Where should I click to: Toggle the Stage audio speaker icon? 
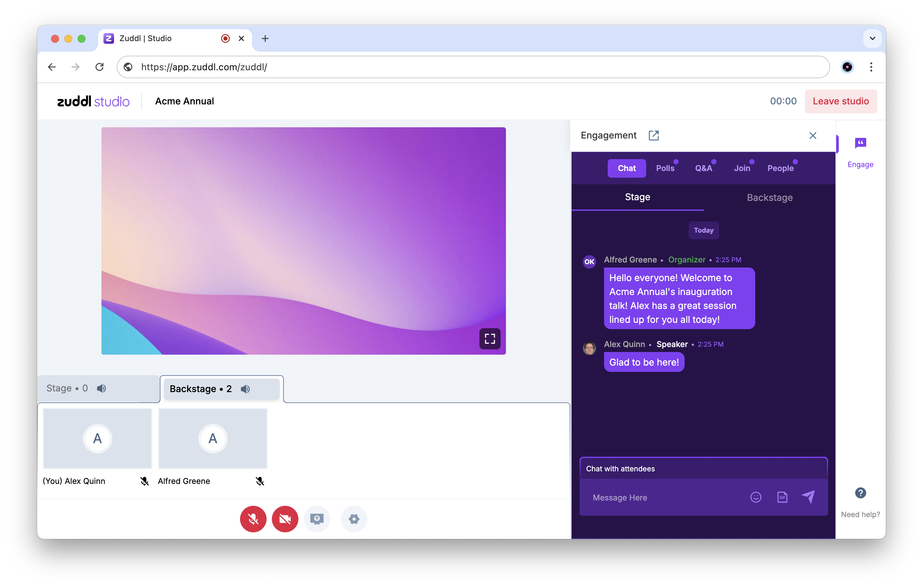pyautogui.click(x=101, y=388)
